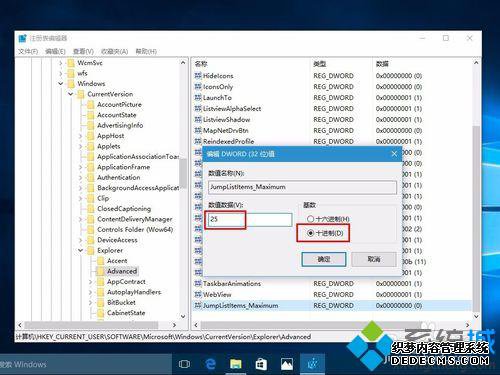The width and height of the screenshot is (500, 375).
Task: Close the Edit DWORD dialog
Action: [x=394, y=154]
